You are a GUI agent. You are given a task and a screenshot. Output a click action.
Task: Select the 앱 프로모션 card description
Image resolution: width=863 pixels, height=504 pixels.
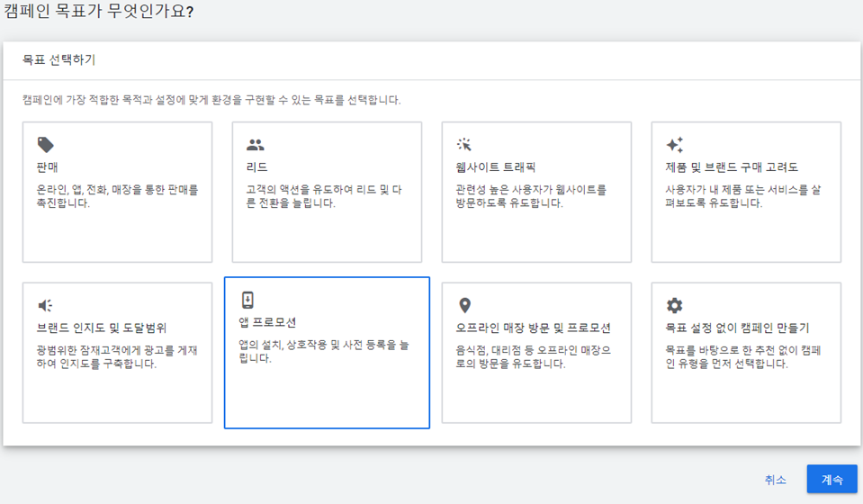tap(324, 351)
